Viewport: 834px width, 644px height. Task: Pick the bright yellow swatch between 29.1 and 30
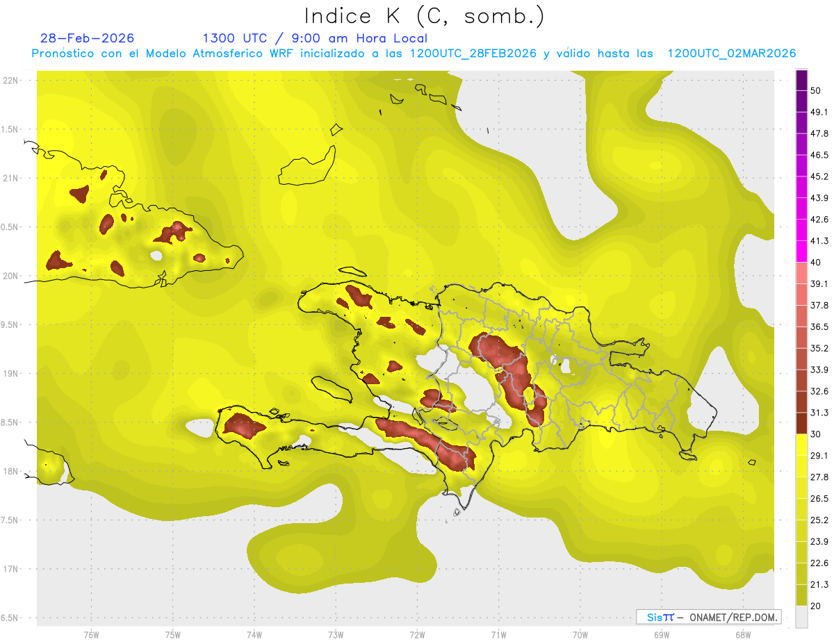(802, 445)
